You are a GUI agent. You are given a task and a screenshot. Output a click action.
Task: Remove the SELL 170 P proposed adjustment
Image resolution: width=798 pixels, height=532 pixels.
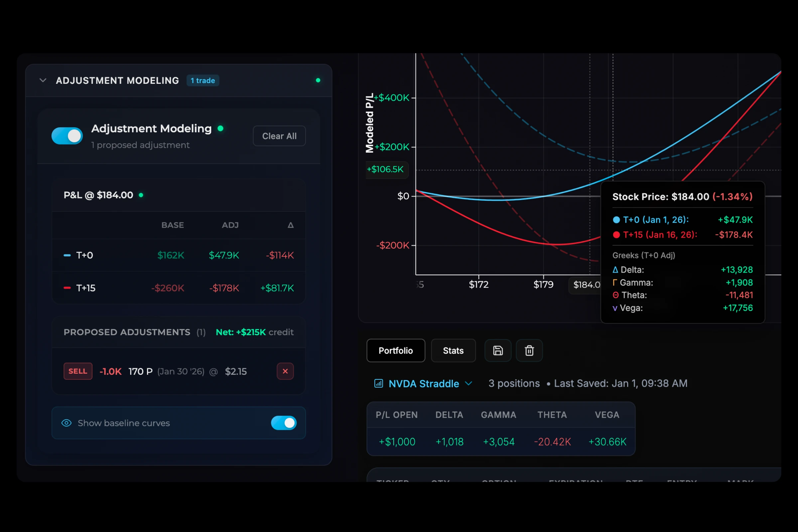tap(285, 371)
